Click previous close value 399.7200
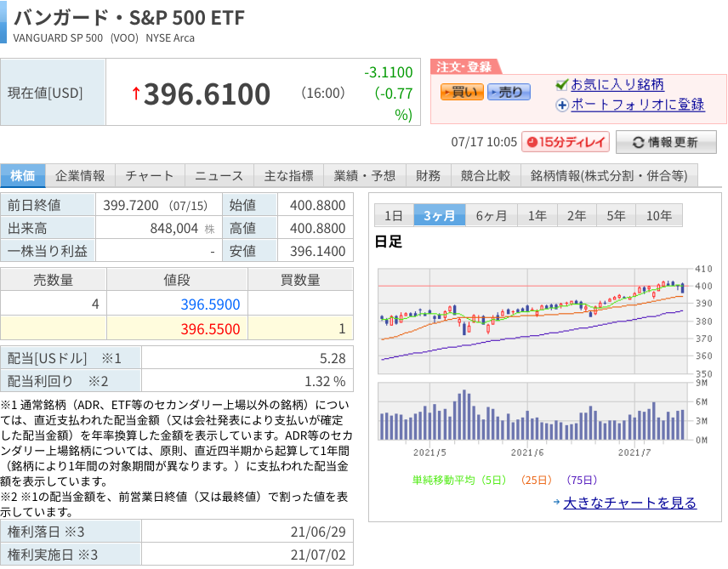 pyautogui.click(x=131, y=205)
